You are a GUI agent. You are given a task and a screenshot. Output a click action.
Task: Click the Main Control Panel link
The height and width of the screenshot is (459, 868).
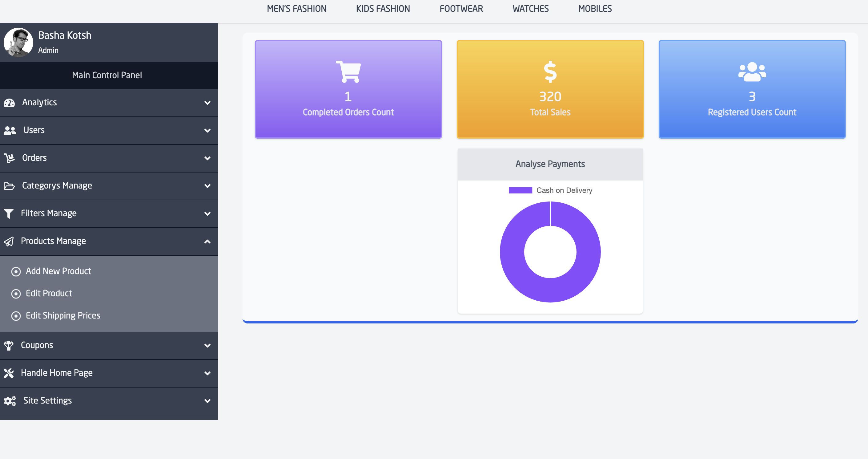tap(107, 75)
